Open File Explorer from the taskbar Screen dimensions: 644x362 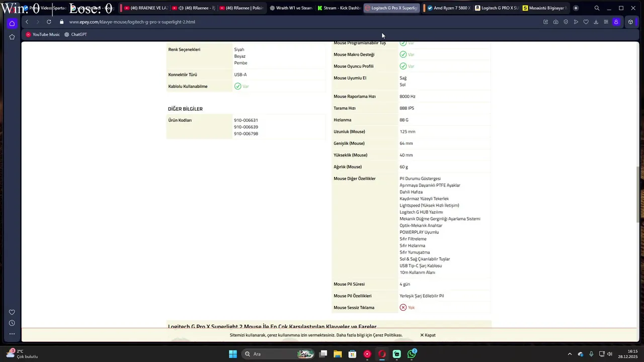click(x=338, y=354)
